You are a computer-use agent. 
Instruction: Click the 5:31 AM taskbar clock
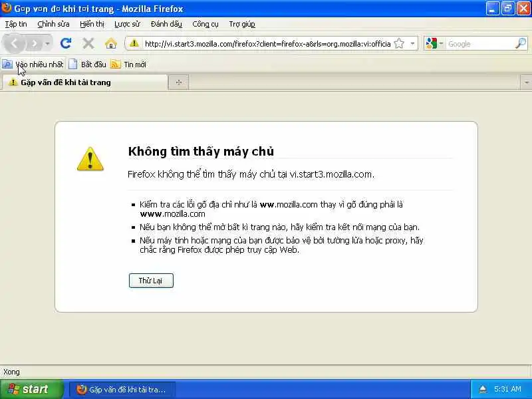coord(507,389)
